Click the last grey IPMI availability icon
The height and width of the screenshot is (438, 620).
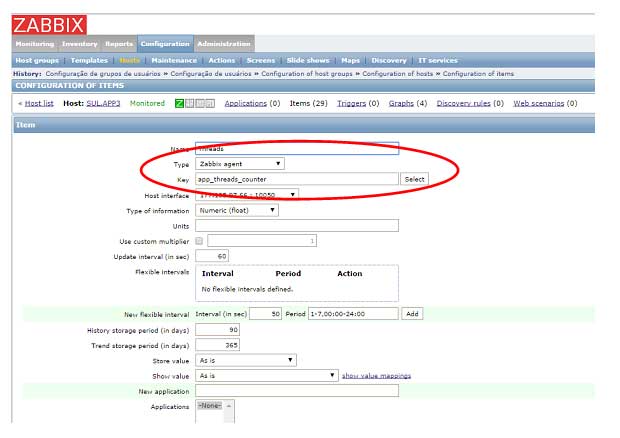pos(208,103)
